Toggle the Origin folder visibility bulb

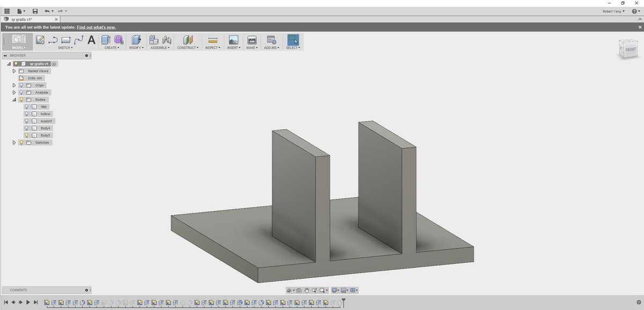[x=21, y=85]
